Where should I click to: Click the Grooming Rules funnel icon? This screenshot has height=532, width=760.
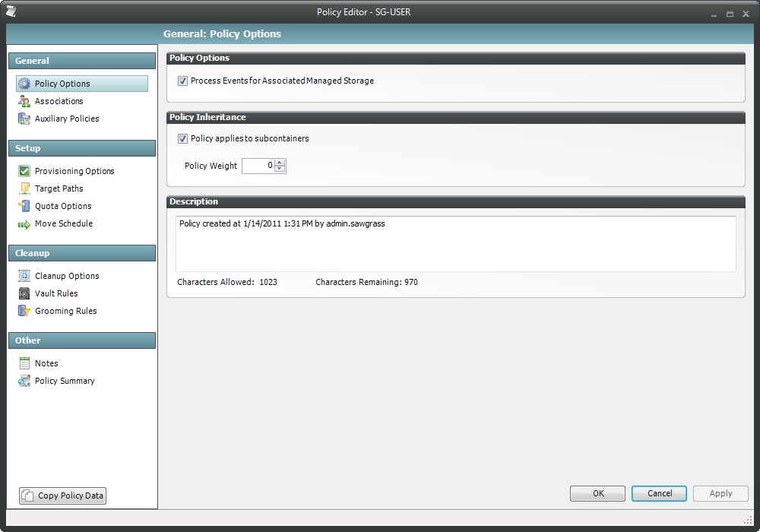tap(24, 311)
